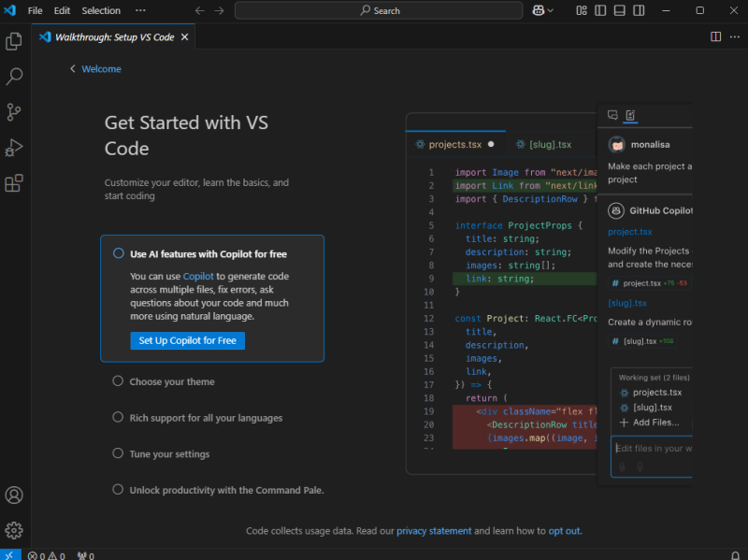748x560 pixels.
Task: Click the 'Set Up Copilot for Free' button
Action: point(187,340)
